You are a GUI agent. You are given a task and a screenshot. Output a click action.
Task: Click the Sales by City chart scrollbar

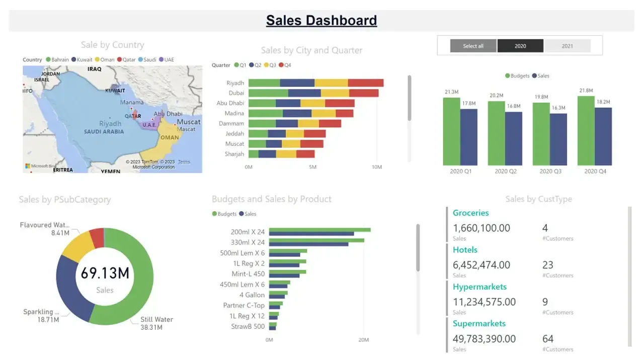410,98
